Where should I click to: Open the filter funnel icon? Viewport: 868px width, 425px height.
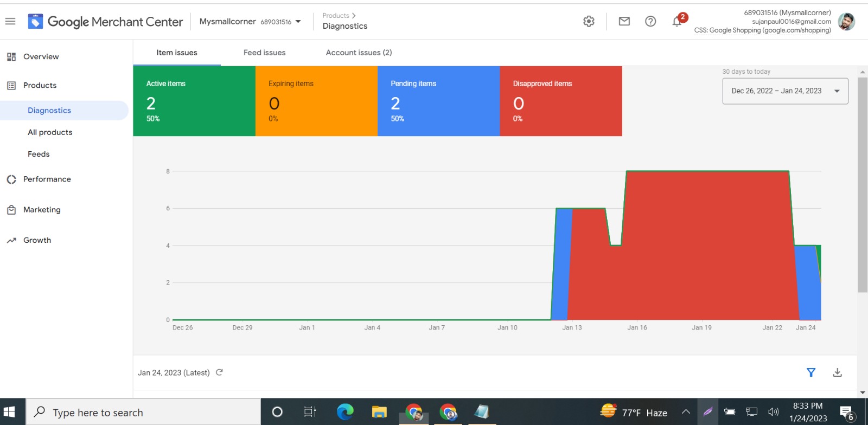811,372
